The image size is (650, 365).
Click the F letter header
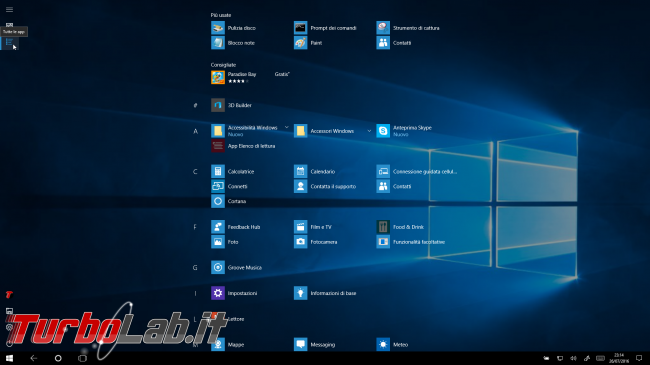point(195,227)
